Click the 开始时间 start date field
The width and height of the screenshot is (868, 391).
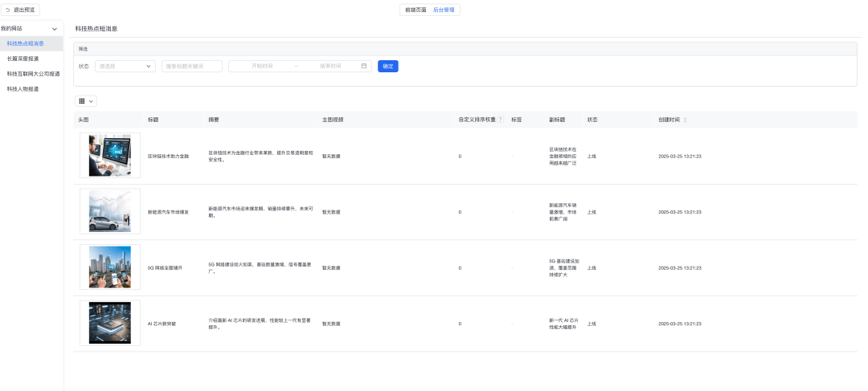262,66
